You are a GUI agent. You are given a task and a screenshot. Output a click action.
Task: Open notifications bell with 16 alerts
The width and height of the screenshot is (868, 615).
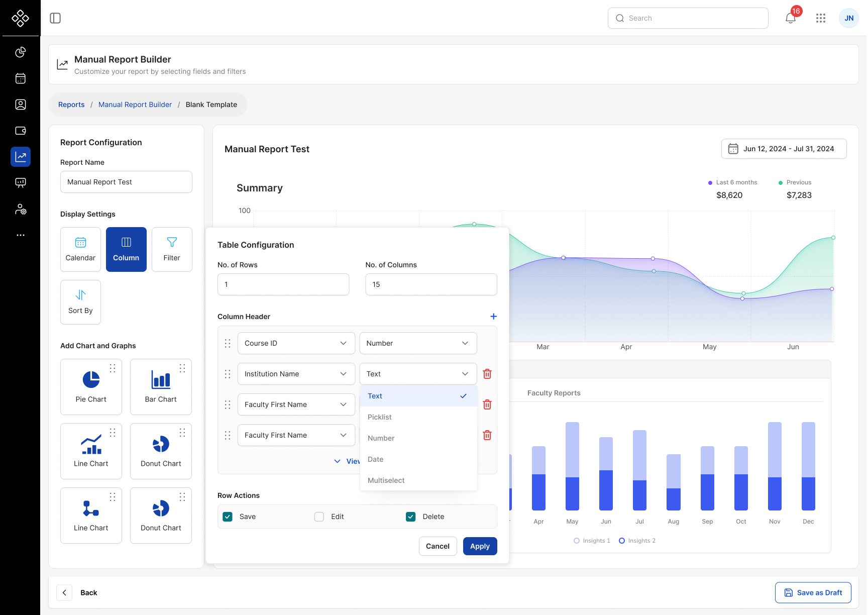[x=790, y=18]
